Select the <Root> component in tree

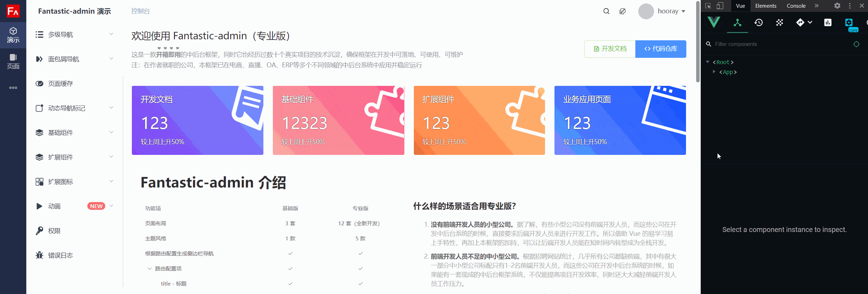723,62
